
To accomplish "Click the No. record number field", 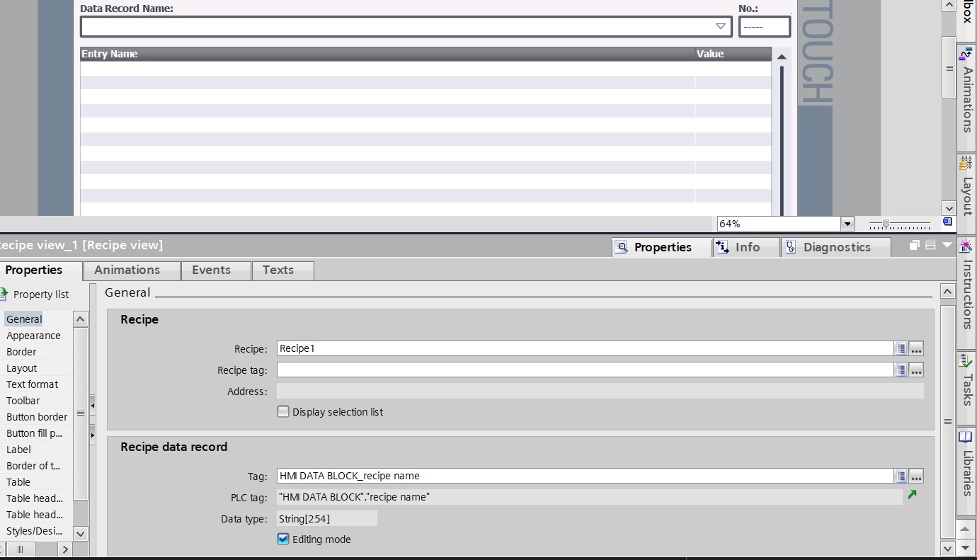I will [764, 27].
